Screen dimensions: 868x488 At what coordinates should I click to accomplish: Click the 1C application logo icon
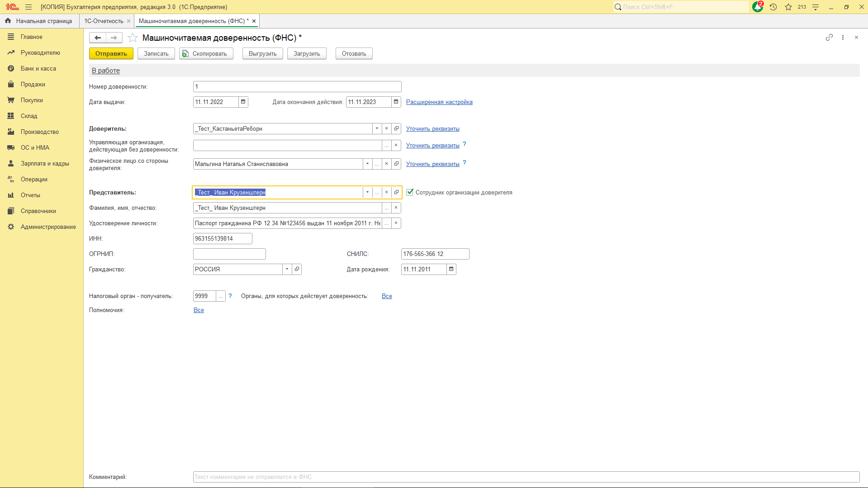click(12, 7)
